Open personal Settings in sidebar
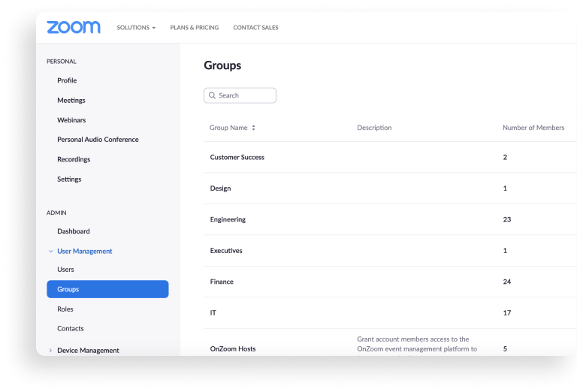The image size is (577, 392). tap(69, 179)
